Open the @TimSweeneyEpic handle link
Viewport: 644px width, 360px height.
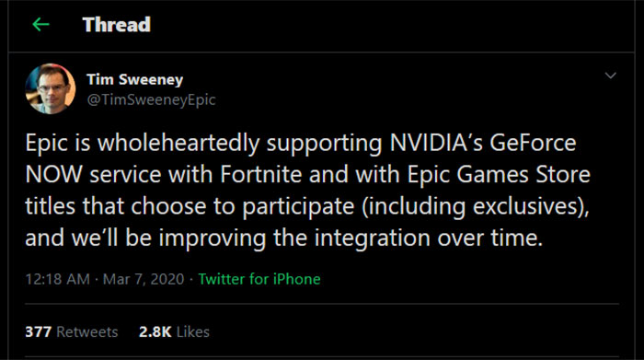(151, 99)
